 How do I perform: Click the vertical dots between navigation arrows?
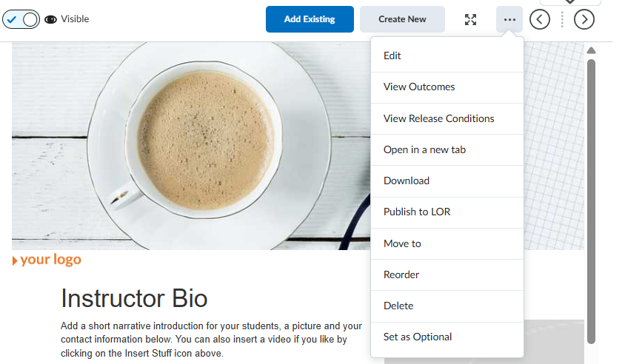tap(562, 19)
